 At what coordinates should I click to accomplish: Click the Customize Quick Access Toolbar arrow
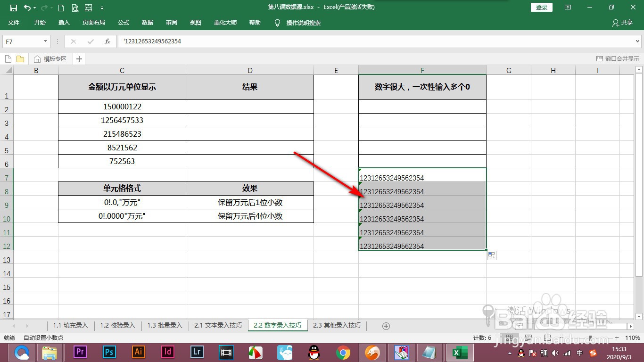102,8
